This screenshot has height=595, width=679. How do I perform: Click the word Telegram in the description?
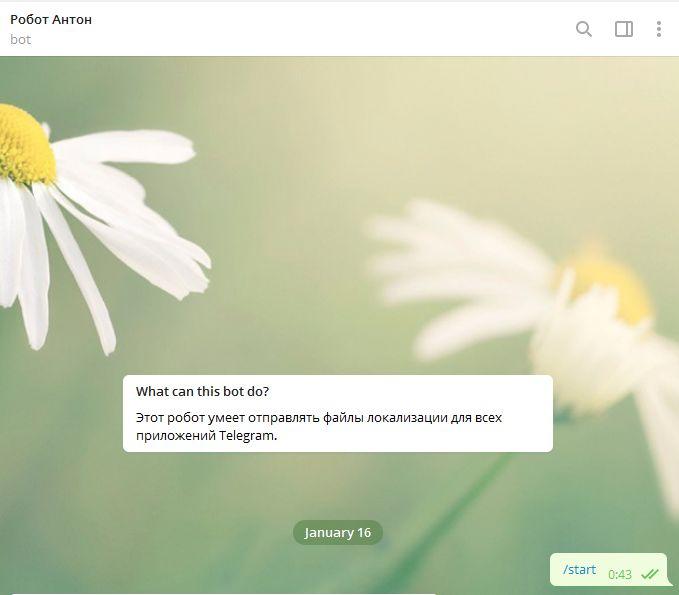tap(246, 436)
